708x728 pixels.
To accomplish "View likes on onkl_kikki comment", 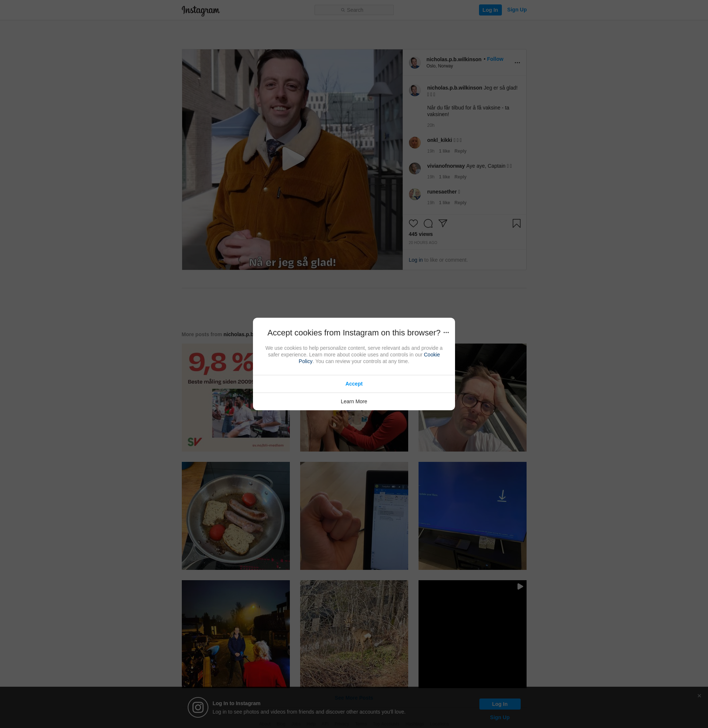I will click(444, 151).
